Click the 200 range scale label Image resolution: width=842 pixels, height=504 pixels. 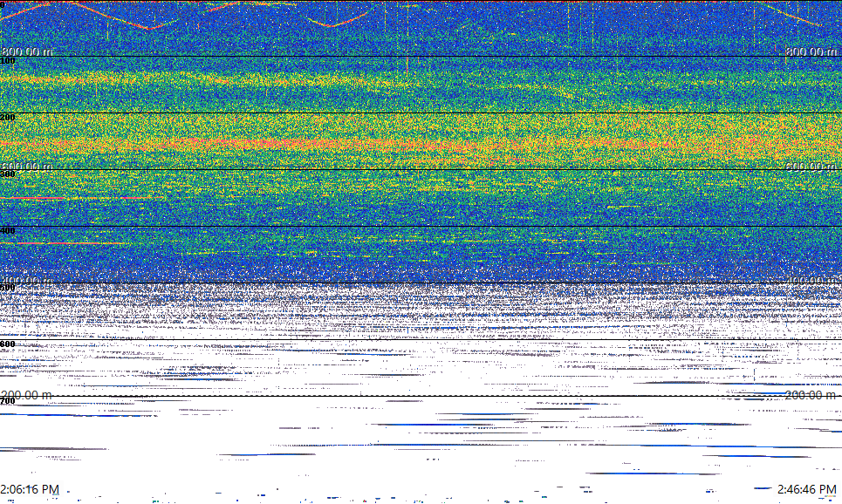[x=8, y=118]
